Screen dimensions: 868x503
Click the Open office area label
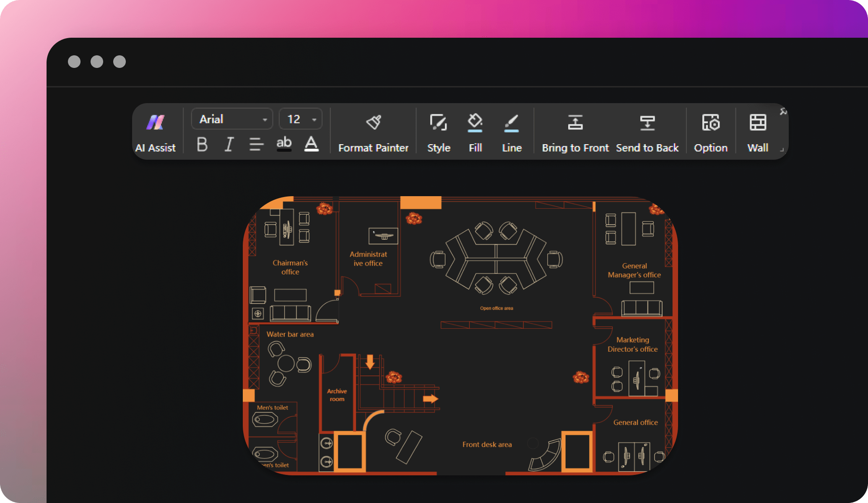click(496, 308)
